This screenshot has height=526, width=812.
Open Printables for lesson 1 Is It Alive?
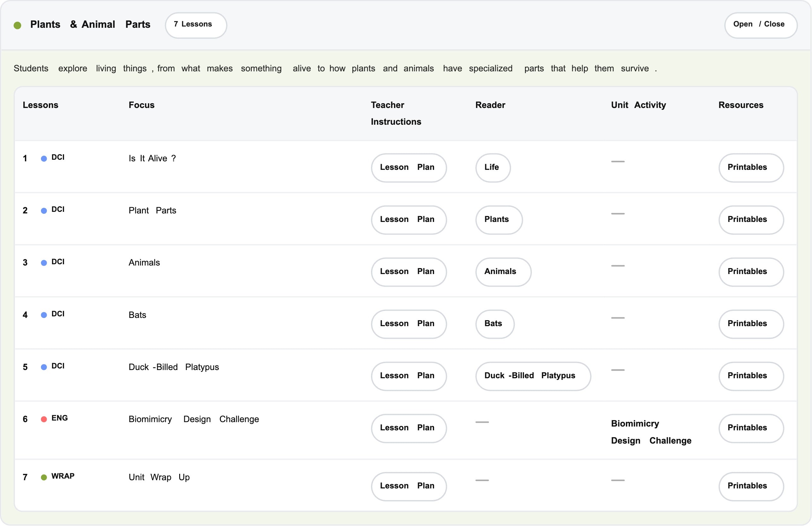[751, 168]
